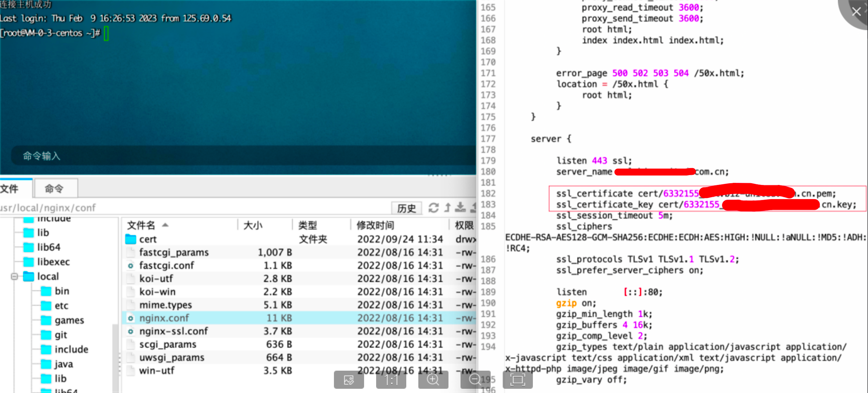Close the image preview overlay

click(856, 12)
